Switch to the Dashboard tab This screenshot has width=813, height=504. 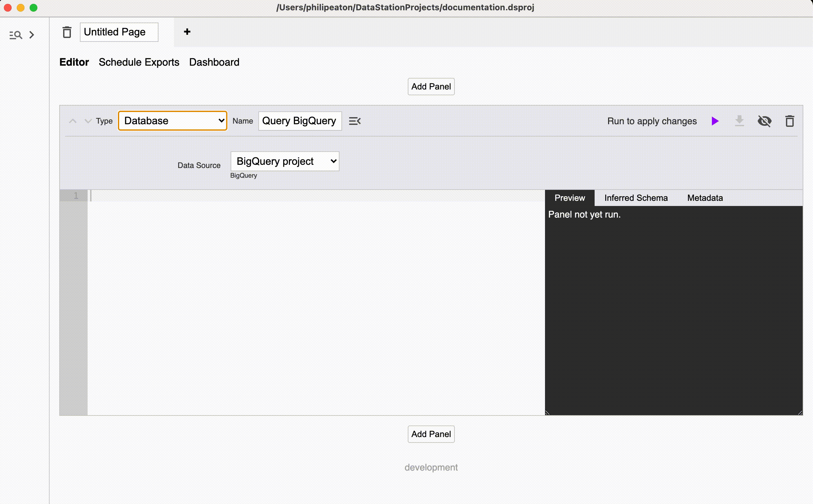click(x=215, y=62)
